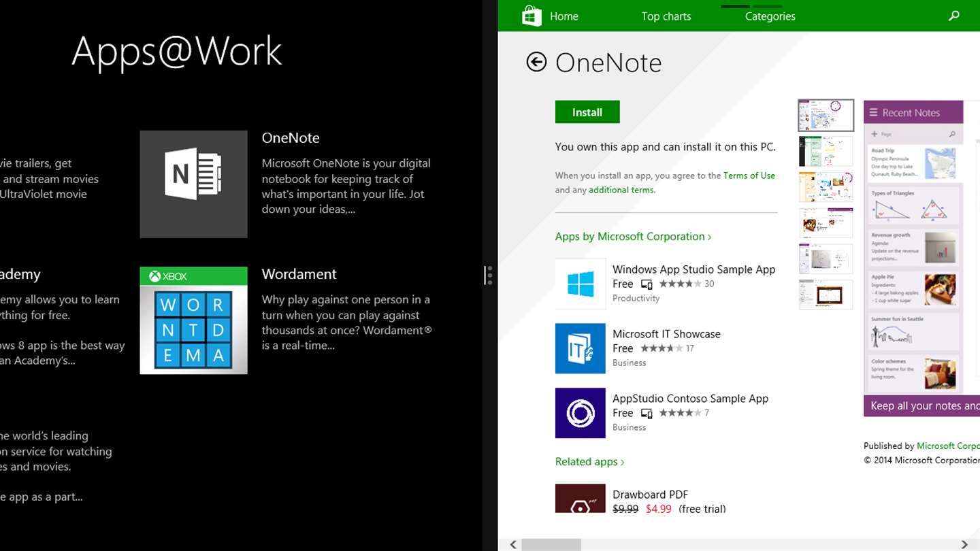This screenshot has width=980, height=551.
Task: Open the Store logo icon
Action: pyautogui.click(x=532, y=16)
